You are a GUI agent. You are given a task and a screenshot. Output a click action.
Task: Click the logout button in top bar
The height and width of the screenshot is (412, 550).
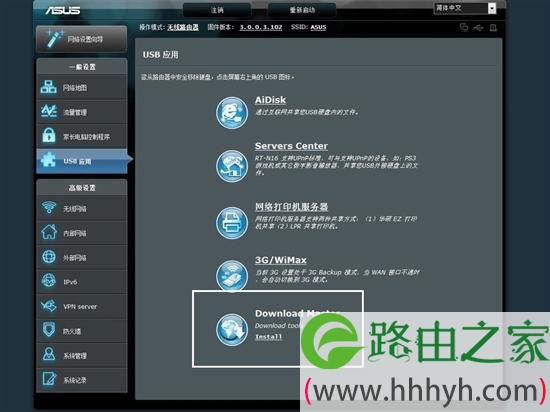(217, 10)
